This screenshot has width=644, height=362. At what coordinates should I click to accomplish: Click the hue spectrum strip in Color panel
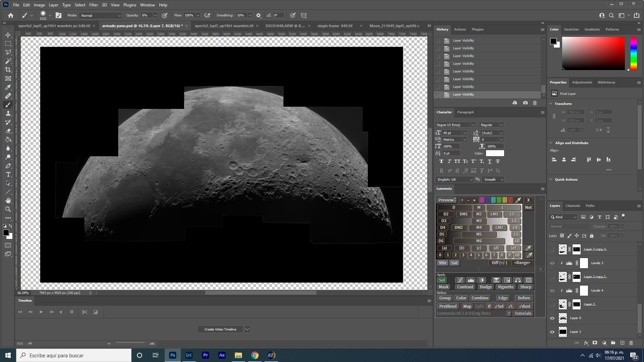634,53
